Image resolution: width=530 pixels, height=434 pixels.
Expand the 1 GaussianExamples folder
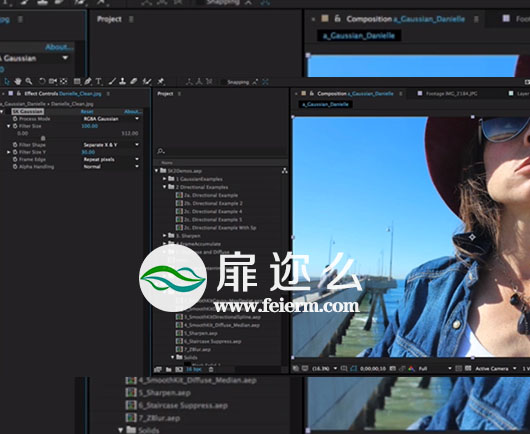pyautogui.click(x=165, y=178)
